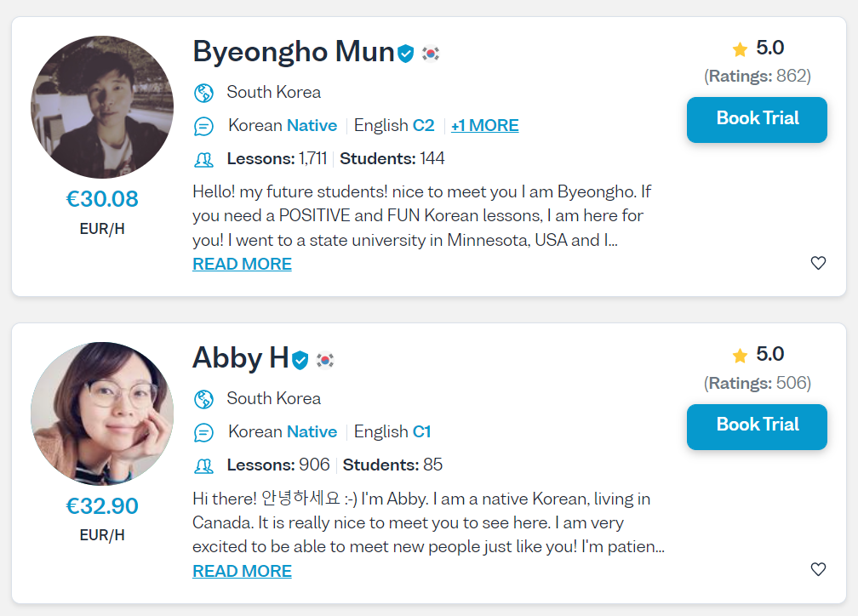Click South Korea flag beside Abby H

click(x=325, y=361)
